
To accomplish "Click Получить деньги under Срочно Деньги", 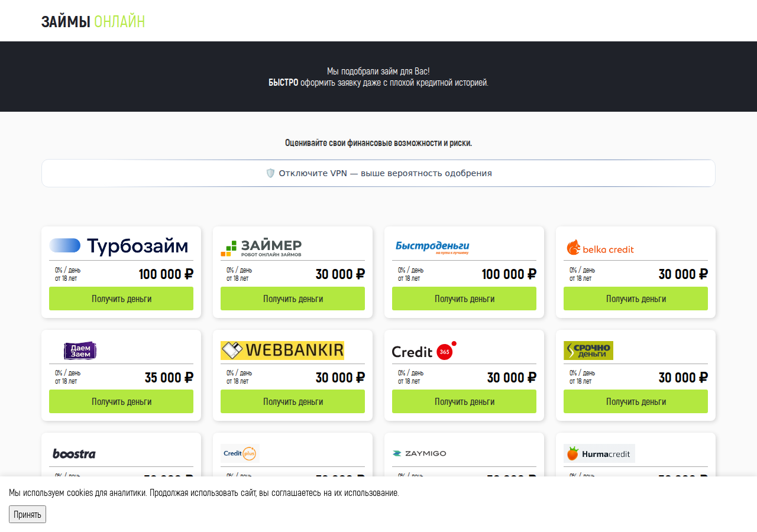I will click(x=636, y=401).
